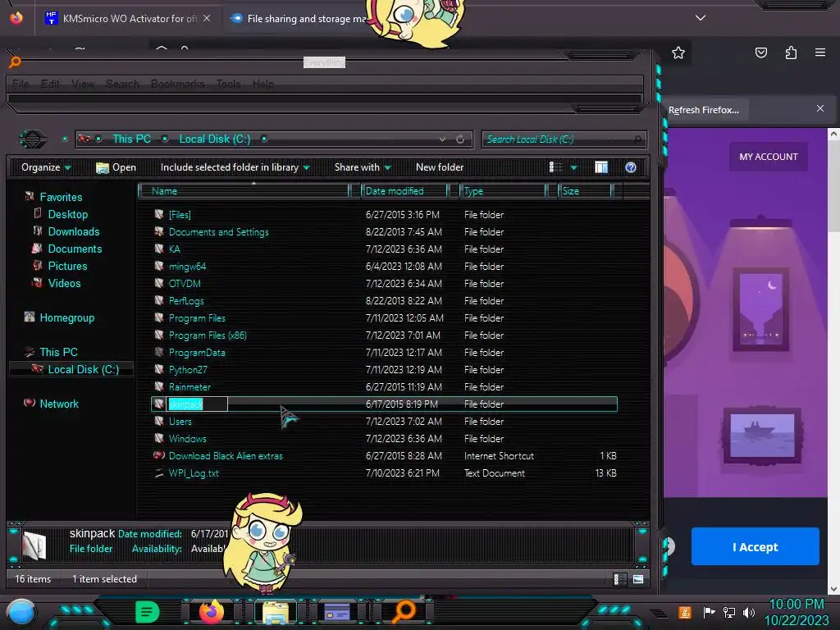Click the Firefox bookmark star icon
Viewport: 840px width, 630px height.
pos(678,52)
